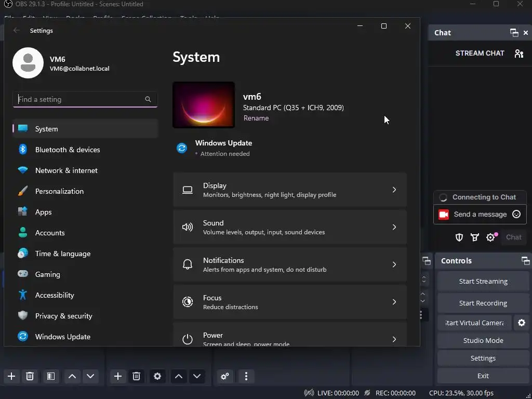Open virtual camera settings gear icon
The image size is (532, 399).
522,323
